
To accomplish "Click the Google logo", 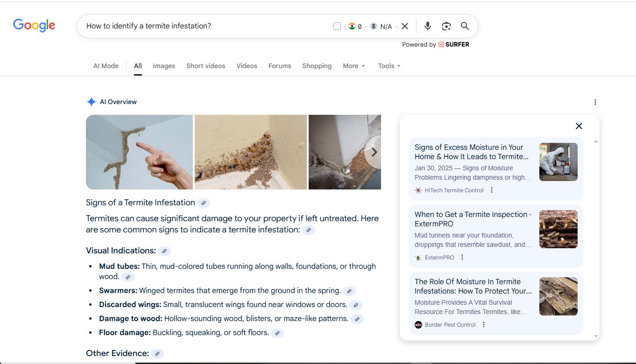I will click(34, 25).
